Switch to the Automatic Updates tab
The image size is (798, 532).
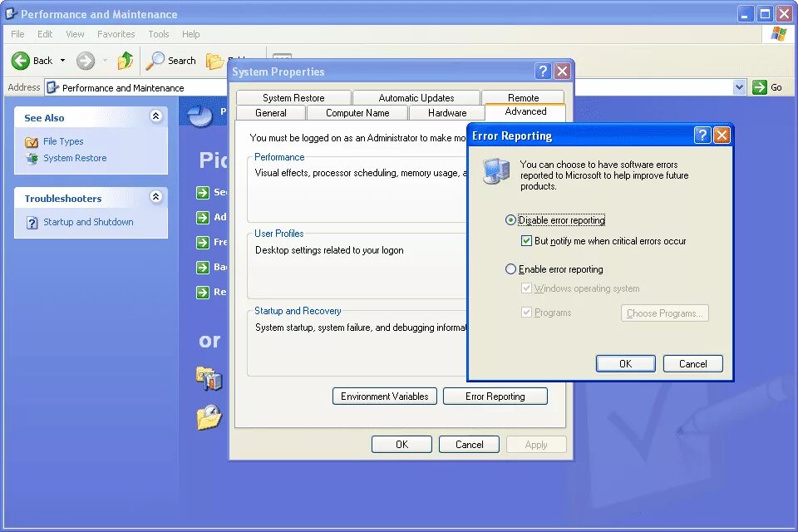416,98
